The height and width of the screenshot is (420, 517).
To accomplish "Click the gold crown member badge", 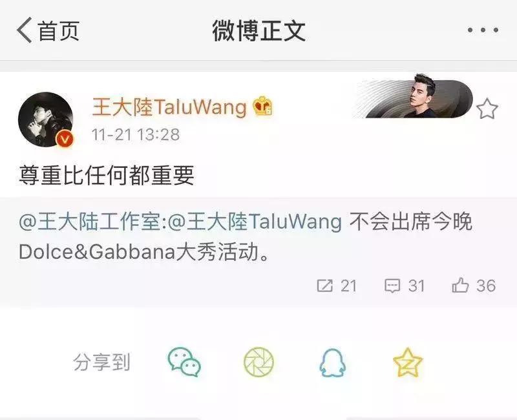I will pos(263,106).
